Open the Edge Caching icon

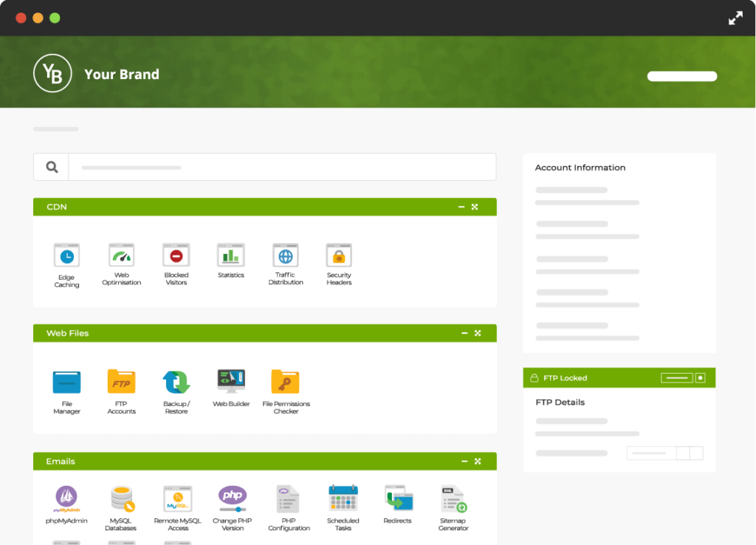click(x=66, y=256)
